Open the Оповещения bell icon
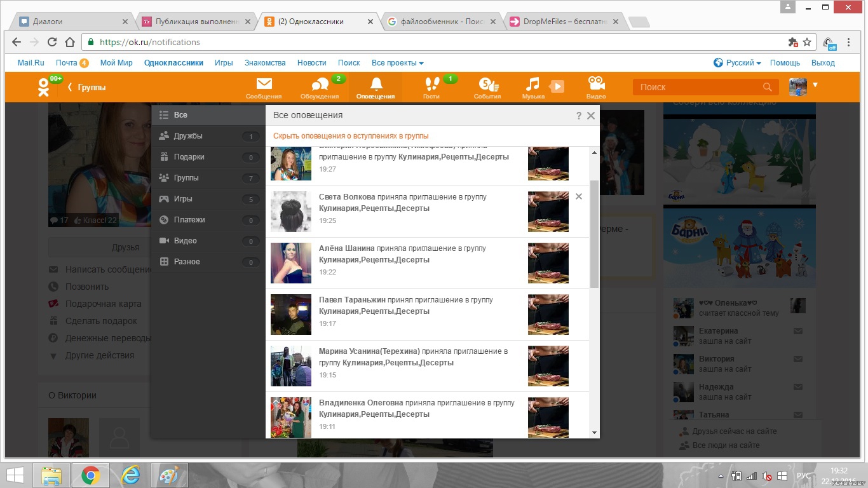 [x=376, y=84]
